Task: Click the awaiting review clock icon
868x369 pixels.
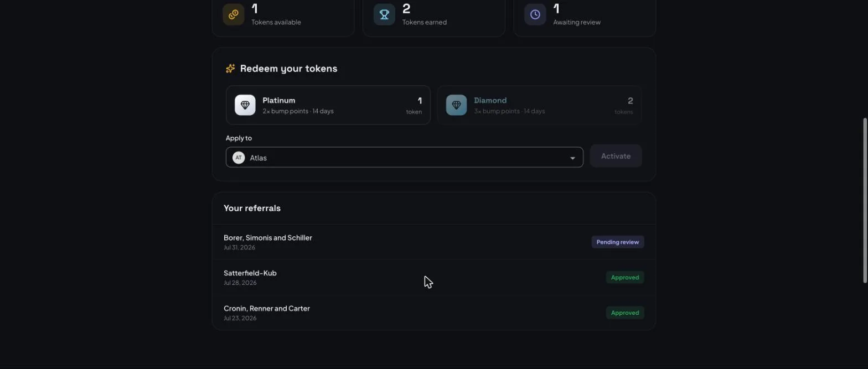Action: [x=535, y=14]
